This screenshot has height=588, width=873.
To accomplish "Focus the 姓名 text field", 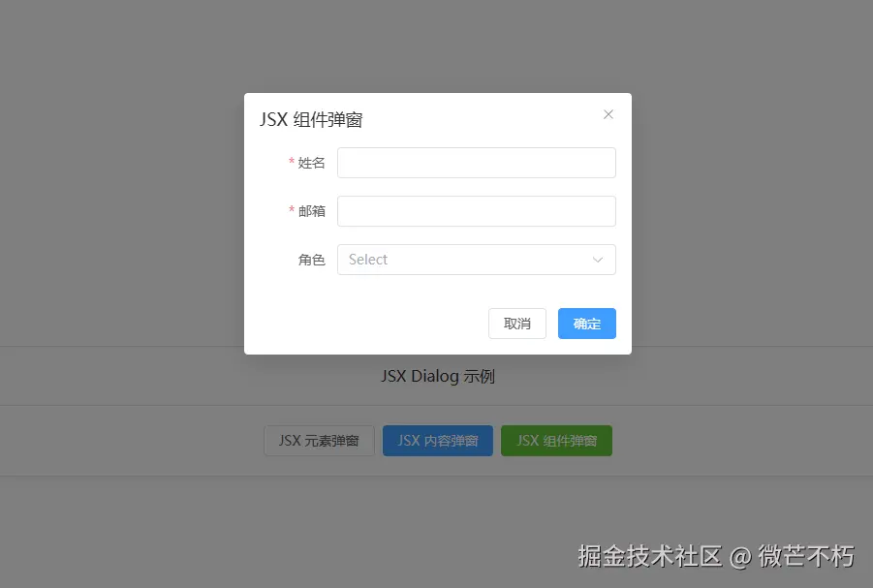I will pyautogui.click(x=477, y=163).
